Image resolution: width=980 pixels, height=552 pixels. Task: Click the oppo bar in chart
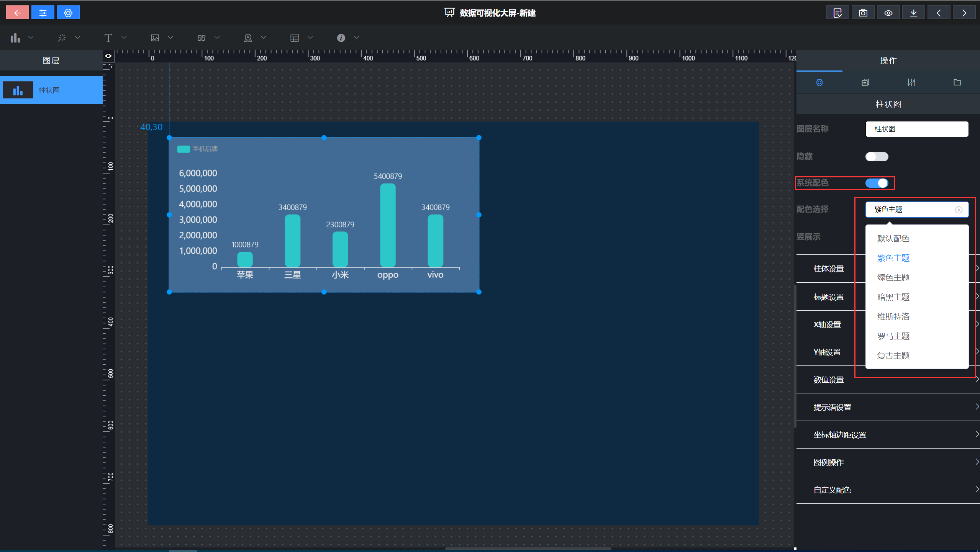388,225
